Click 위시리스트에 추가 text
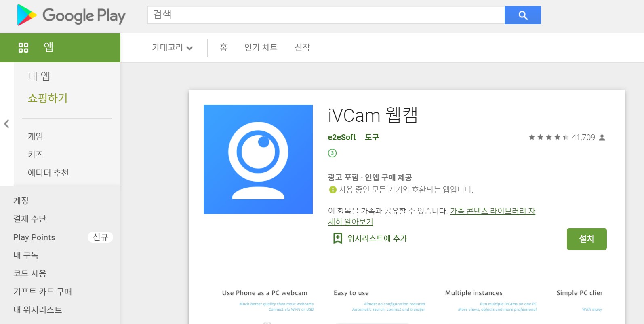The image size is (644, 324). tap(377, 239)
